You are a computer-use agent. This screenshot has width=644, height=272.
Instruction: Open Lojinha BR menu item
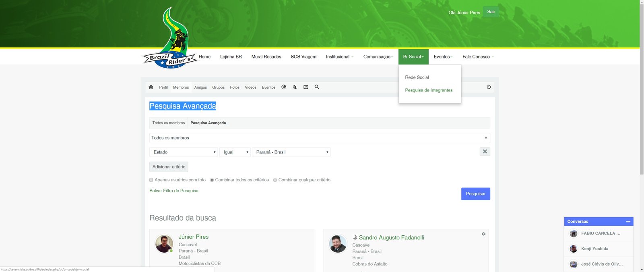click(231, 57)
